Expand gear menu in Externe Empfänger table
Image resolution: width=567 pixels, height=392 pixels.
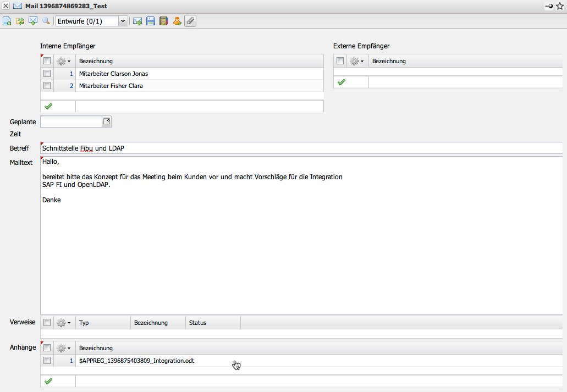(x=357, y=61)
